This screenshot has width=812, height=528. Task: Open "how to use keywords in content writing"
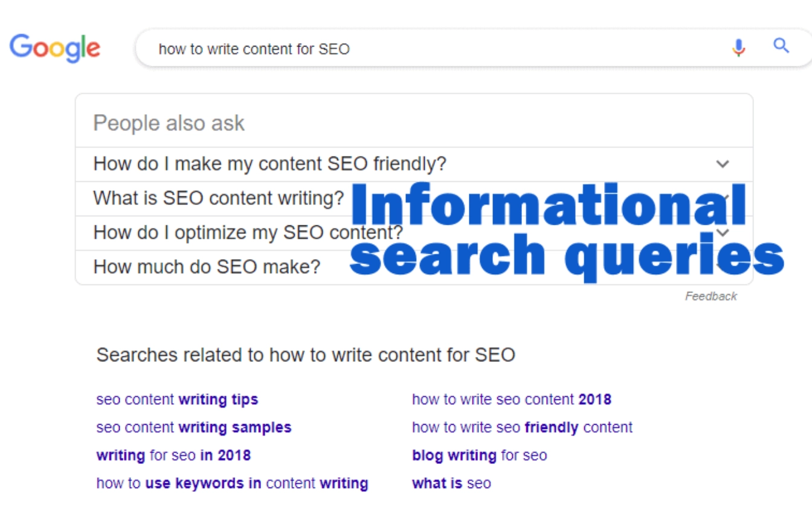point(232,483)
